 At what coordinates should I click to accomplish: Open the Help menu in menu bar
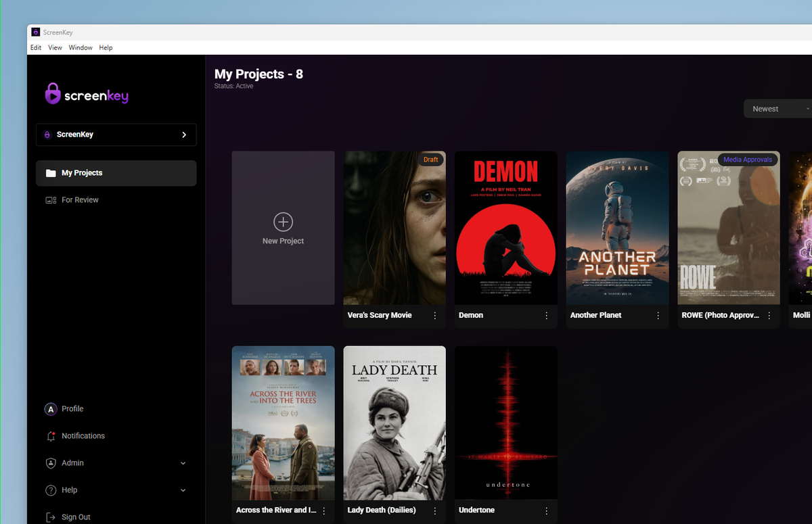click(x=106, y=48)
